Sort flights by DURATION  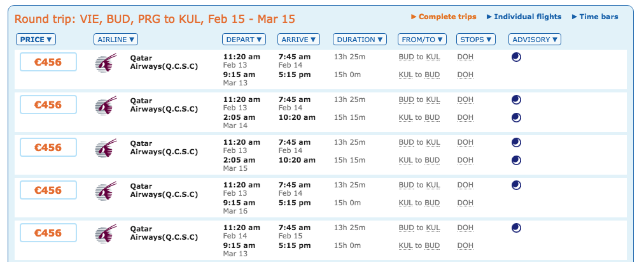click(360, 40)
